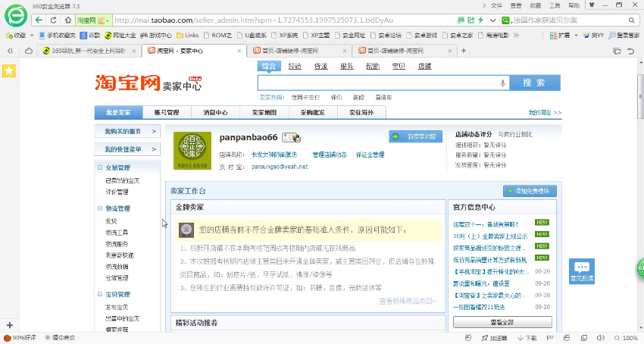Open the 谷歌 bookmark
644x344 pixels.
90,36
